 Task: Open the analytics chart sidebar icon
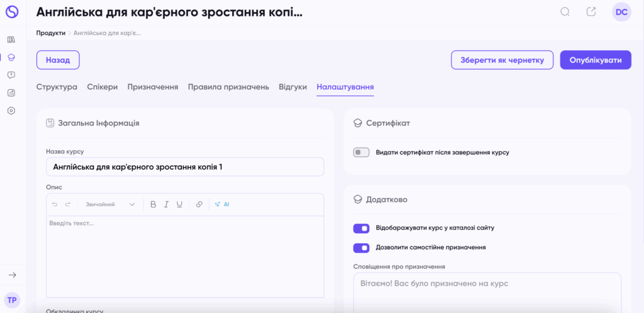coord(11,93)
